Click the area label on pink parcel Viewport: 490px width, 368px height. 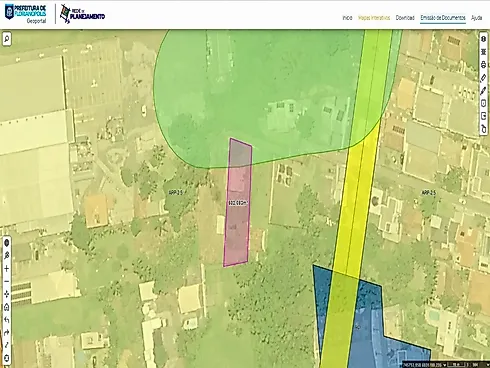[x=238, y=203]
